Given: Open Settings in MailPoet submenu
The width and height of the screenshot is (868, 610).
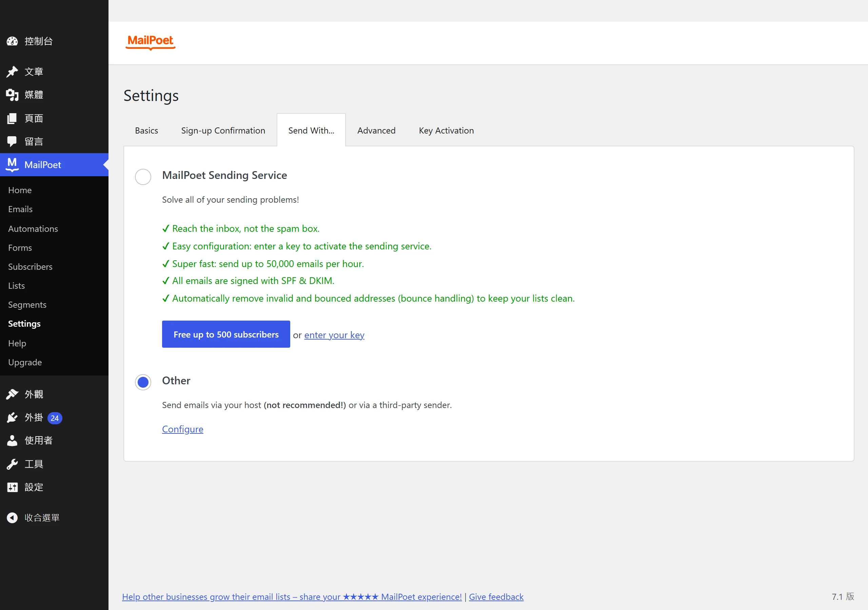Looking at the screenshot, I should (x=24, y=324).
